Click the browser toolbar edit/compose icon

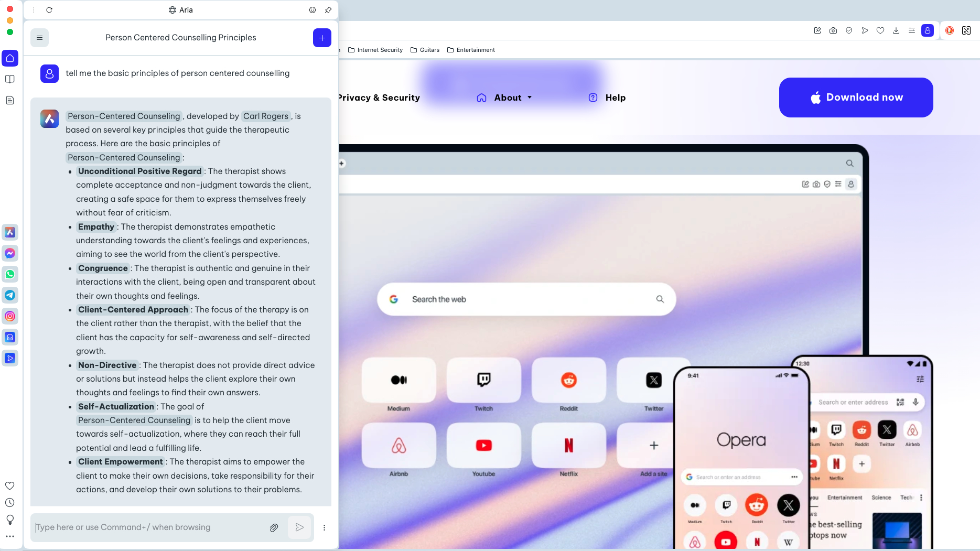point(817,30)
